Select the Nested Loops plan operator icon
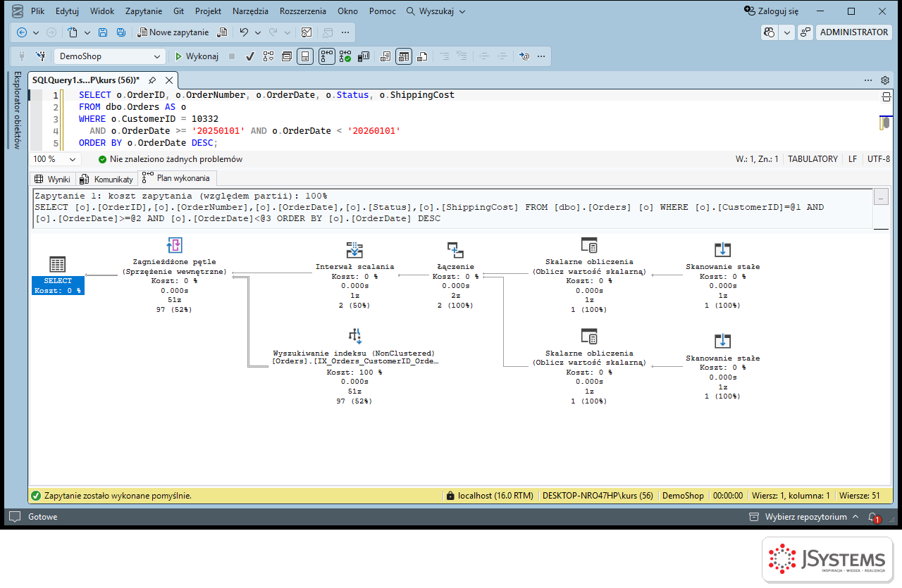Viewport: 902px width, 588px height. tap(174, 245)
